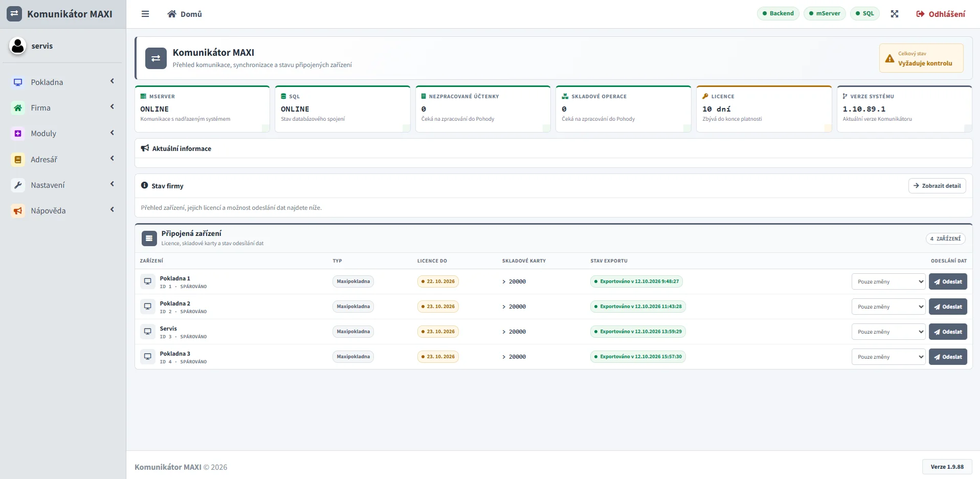980x479 pixels.
Task: Open the Pouze změny dropdown for Pokladna 1
Action: click(888, 281)
